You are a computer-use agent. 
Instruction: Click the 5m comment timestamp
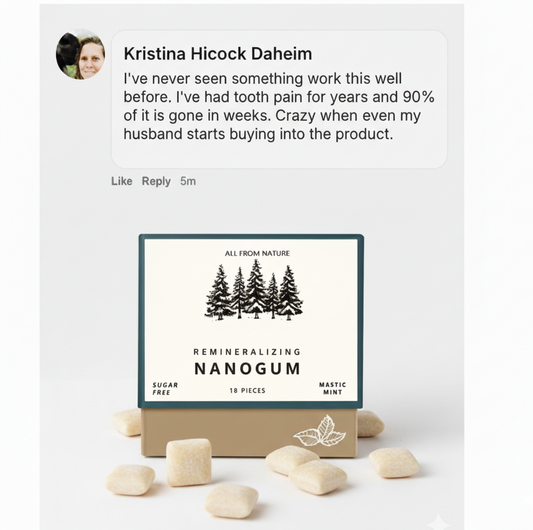(x=188, y=181)
